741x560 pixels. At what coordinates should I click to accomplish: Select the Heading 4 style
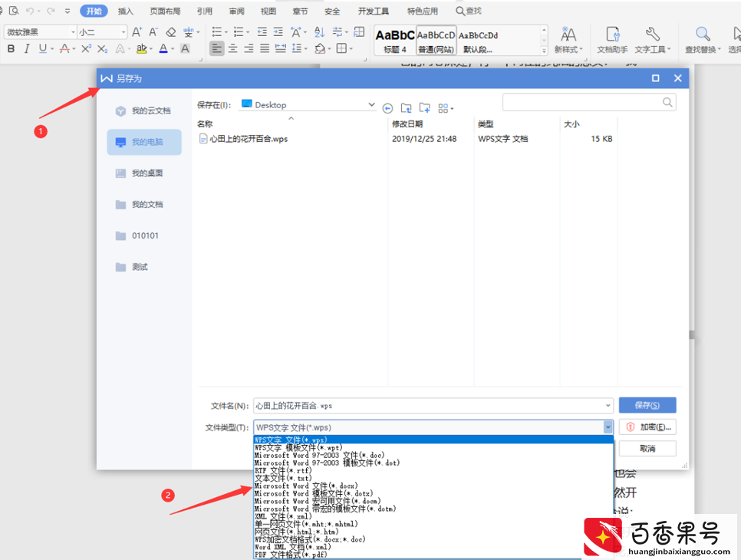[395, 41]
